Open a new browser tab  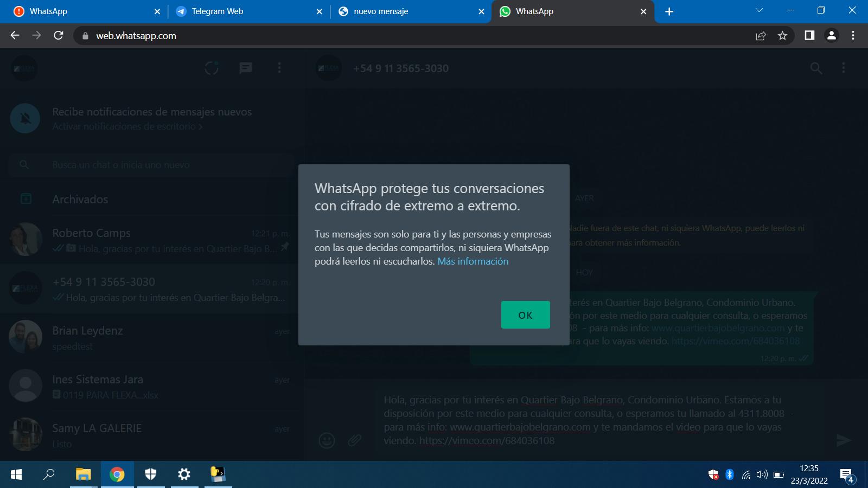669,11
